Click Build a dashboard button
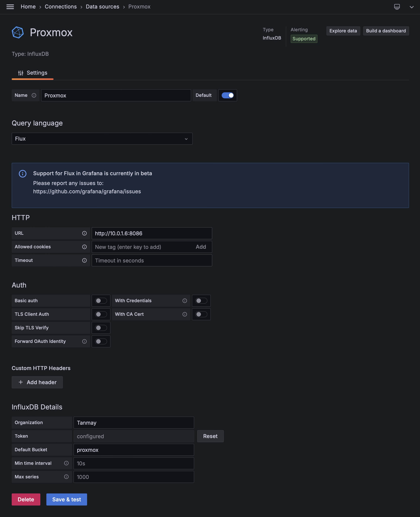The width and height of the screenshot is (420, 517). (386, 31)
